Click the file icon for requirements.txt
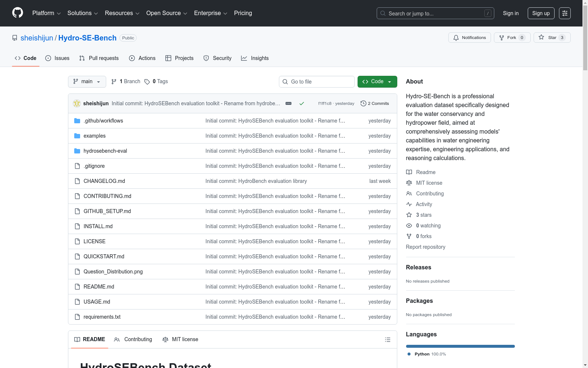This screenshot has width=588, height=368. (x=77, y=317)
